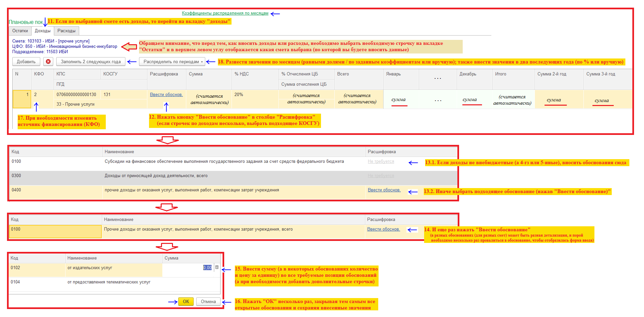The image size is (644, 317).
Task: Click 'Ввести обоснов.' link in КОСГУ 131 row
Action: tap(166, 95)
